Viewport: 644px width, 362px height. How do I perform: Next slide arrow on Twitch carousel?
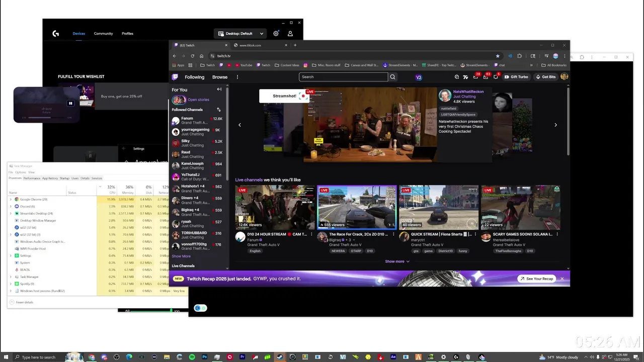click(555, 125)
